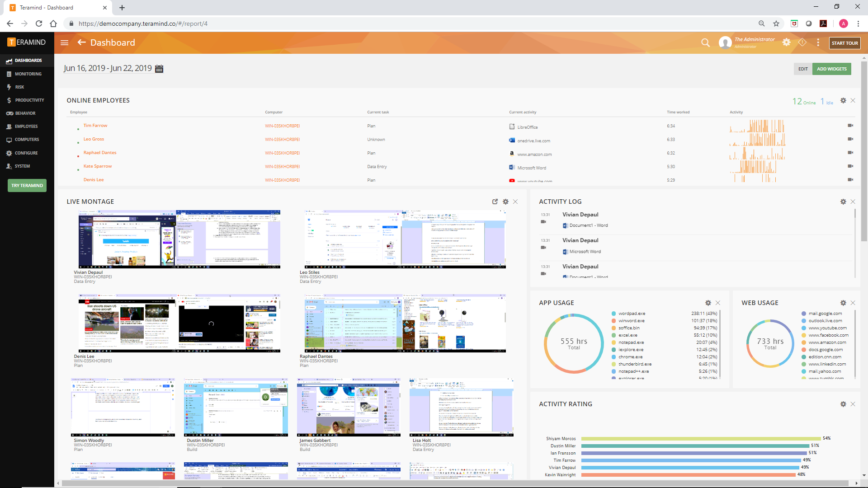Viewport: 868px width, 488px height.
Task: Open Denis Lee's live montage thumbnail
Action: [x=179, y=324]
